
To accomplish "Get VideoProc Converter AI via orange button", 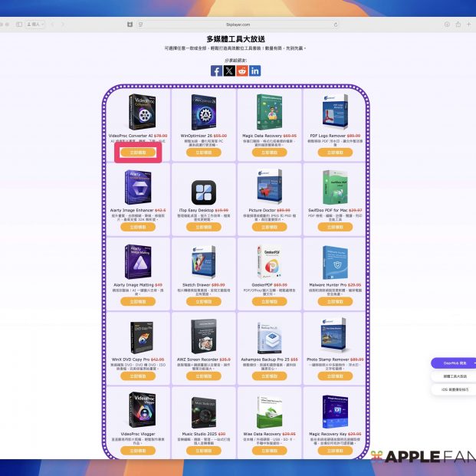I will coord(138,153).
